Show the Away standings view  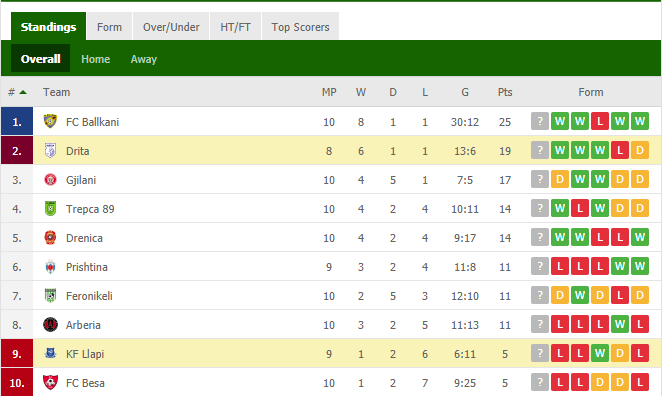point(144,59)
